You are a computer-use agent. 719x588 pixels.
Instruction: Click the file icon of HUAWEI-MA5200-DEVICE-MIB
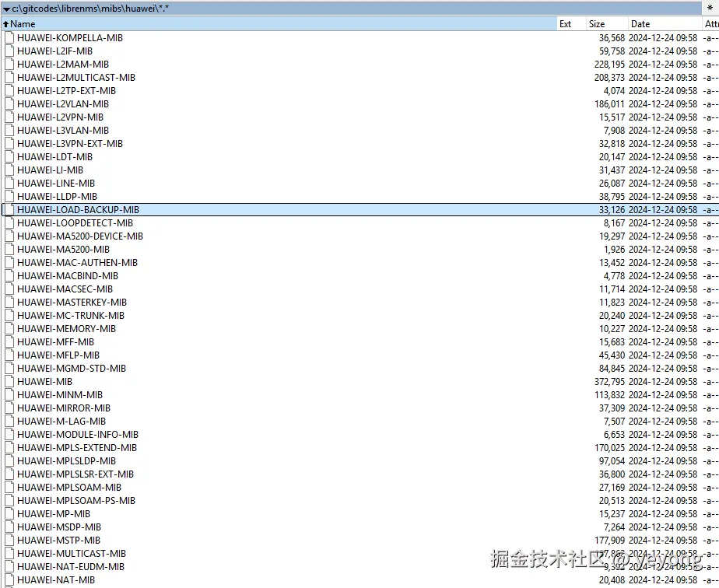[9, 236]
